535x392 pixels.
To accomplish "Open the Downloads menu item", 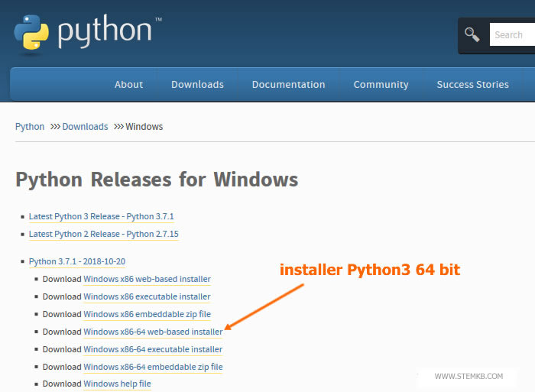I will click(197, 85).
